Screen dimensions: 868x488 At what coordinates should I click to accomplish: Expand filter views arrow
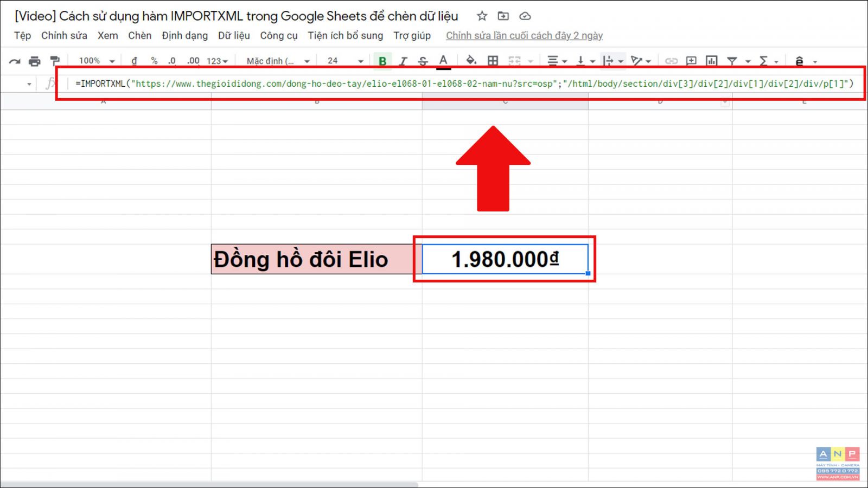748,61
